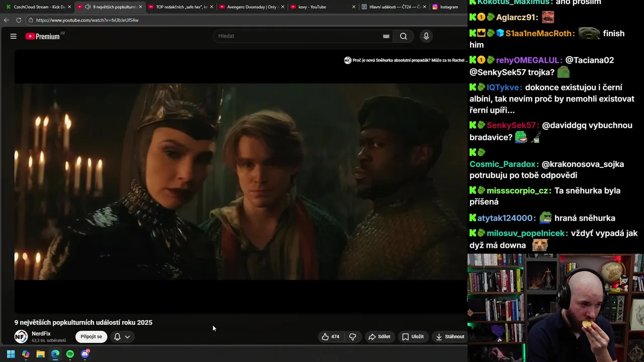Click frog emote in atytak124000 message
This screenshot has width=644, height=362.
coord(546,217)
